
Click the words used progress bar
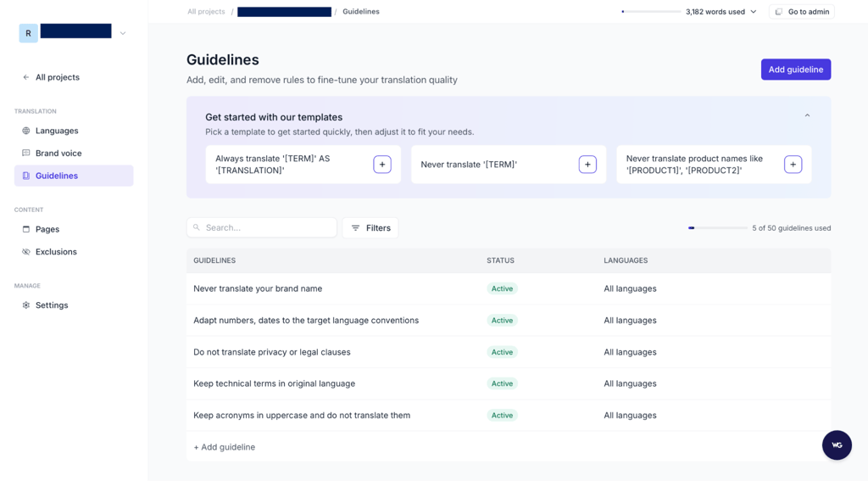(x=651, y=12)
